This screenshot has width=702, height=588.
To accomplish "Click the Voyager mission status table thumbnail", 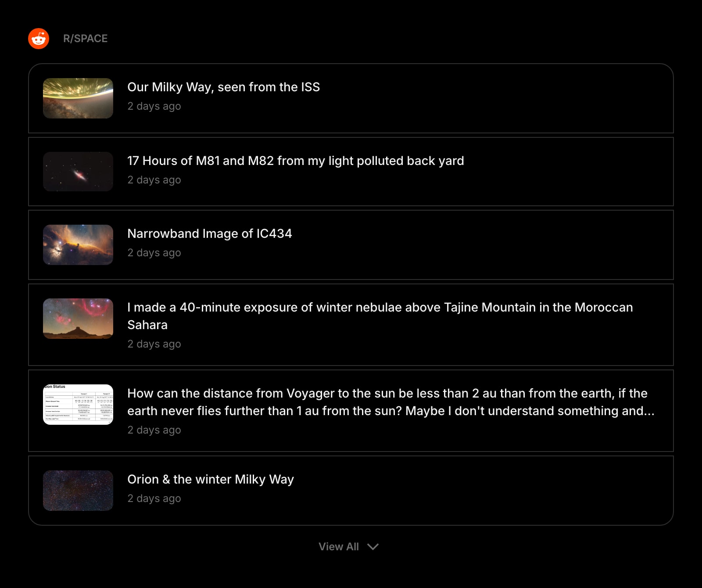I will click(78, 404).
